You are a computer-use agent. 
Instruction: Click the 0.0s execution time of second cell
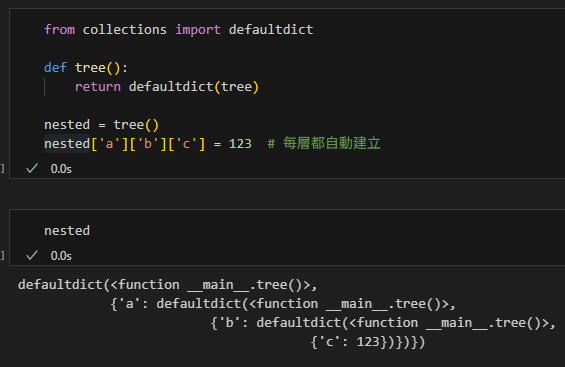[61, 256]
